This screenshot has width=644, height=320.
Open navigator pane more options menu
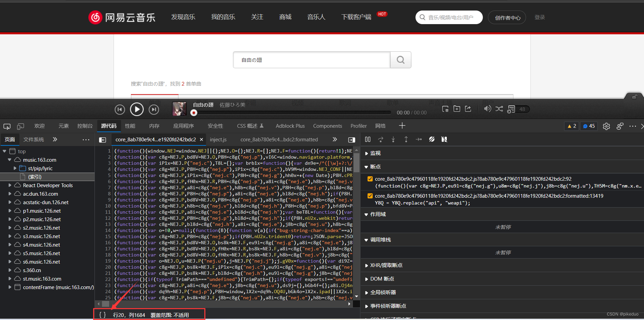(x=86, y=140)
